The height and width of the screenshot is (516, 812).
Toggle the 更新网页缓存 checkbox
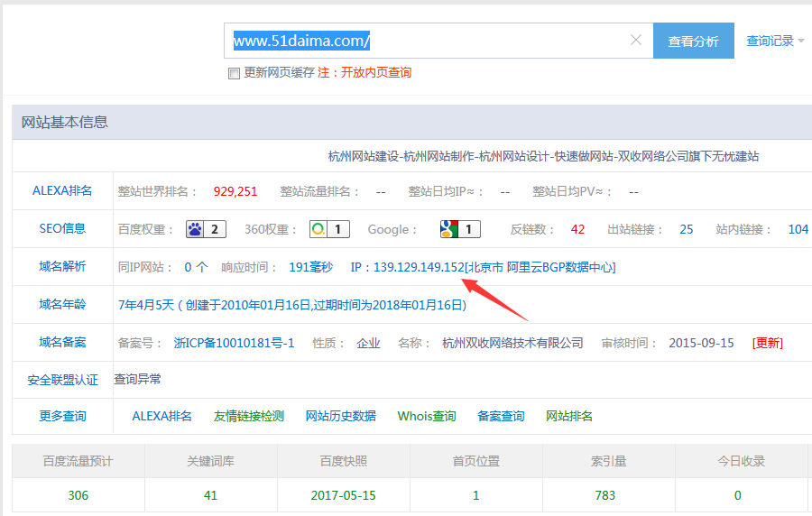[x=234, y=73]
